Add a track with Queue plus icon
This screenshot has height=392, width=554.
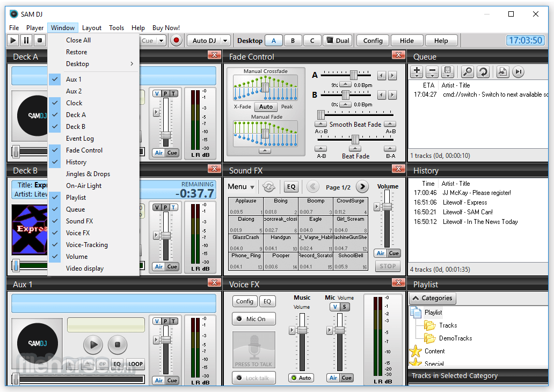[417, 72]
